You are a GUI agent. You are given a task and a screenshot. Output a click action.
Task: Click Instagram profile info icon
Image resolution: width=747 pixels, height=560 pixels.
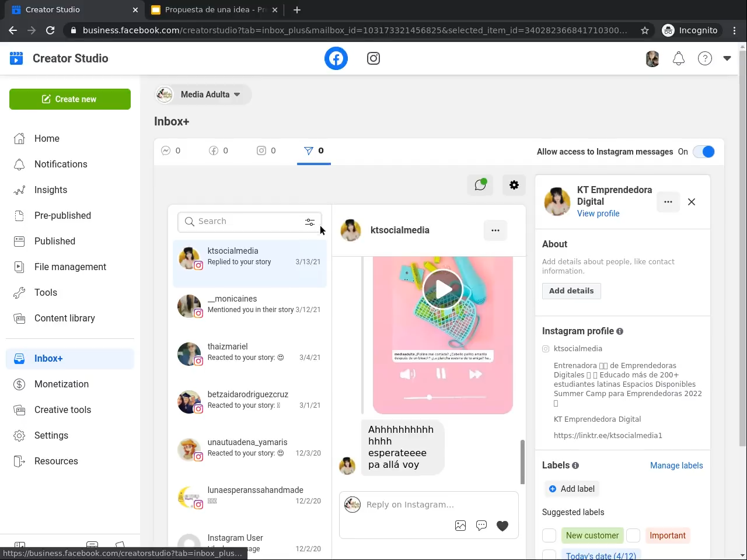[x=620, y=331]
